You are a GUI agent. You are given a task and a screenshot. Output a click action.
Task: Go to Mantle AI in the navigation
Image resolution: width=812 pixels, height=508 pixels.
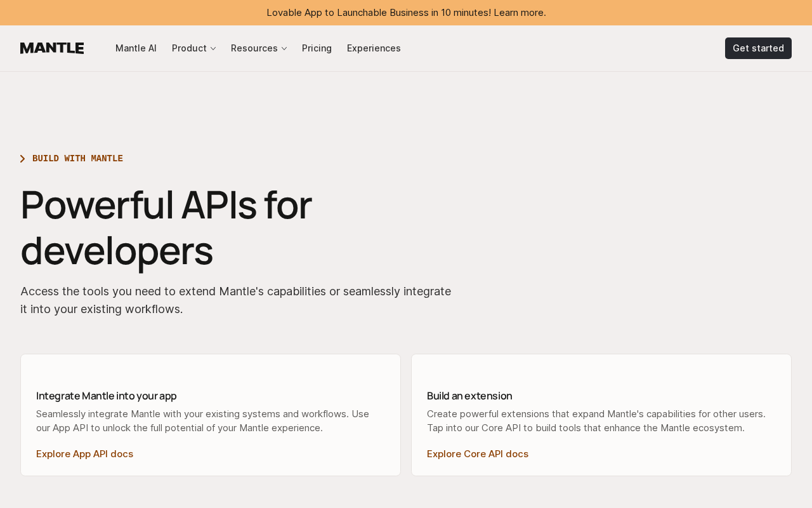click(136, 48)
